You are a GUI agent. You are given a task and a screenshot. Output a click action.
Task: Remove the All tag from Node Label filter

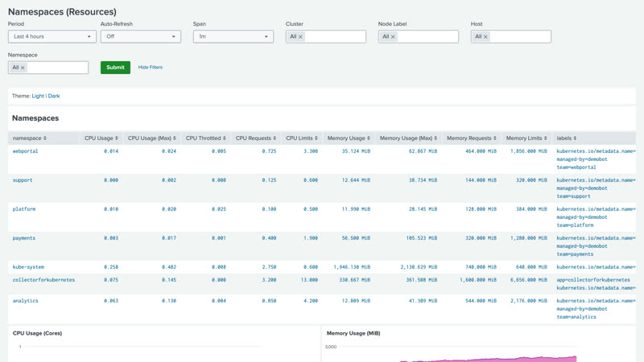tap(393, 37)
